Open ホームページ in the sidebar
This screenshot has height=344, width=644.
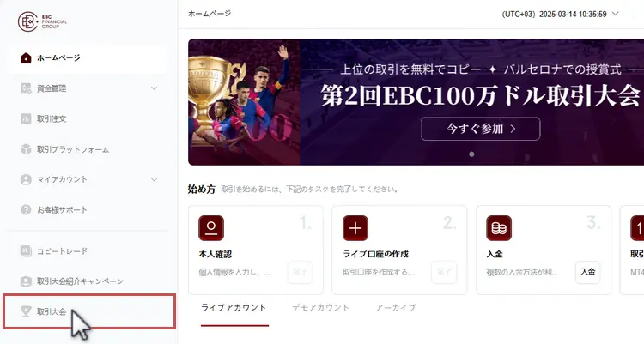pos(88,57)
